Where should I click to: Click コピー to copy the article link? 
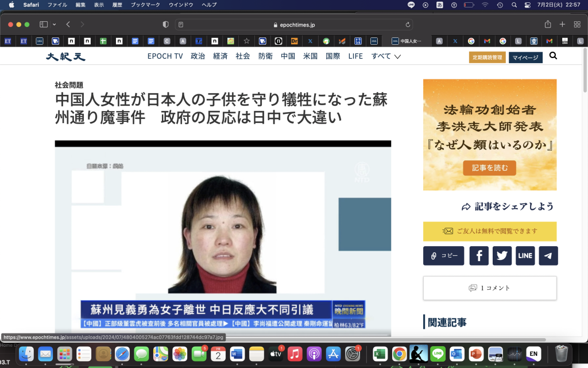[443, 255]
